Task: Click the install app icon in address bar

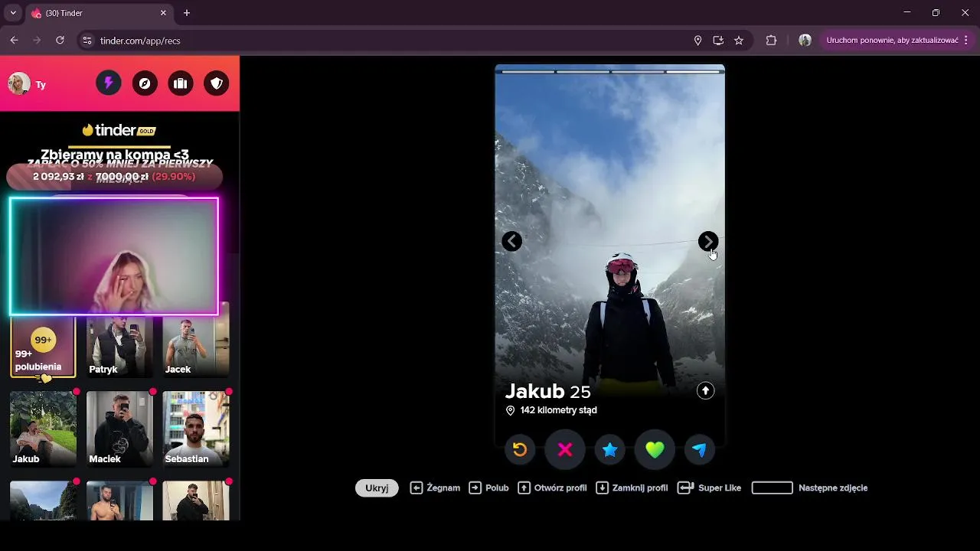Action: 718,41
